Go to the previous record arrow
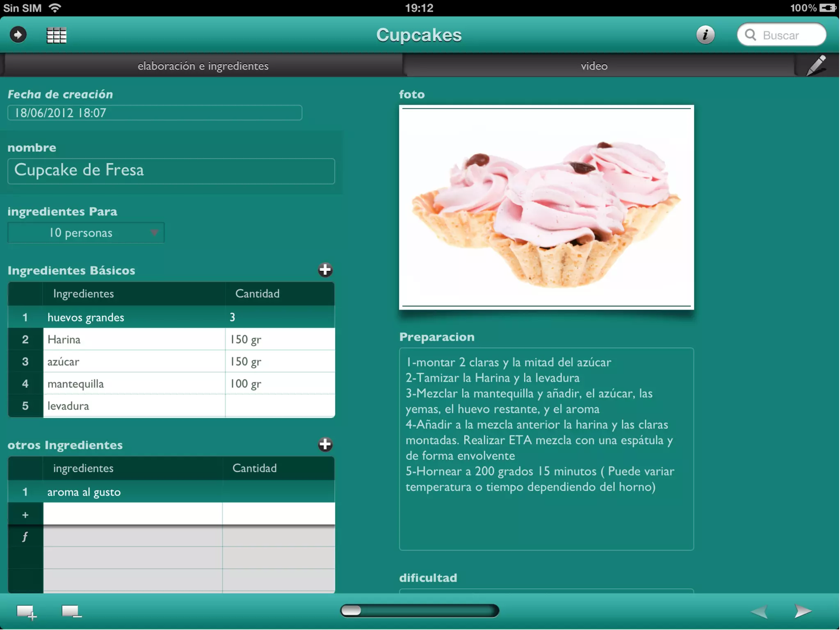Viewport: 840px width, 630px height. (x=759, y=611)
